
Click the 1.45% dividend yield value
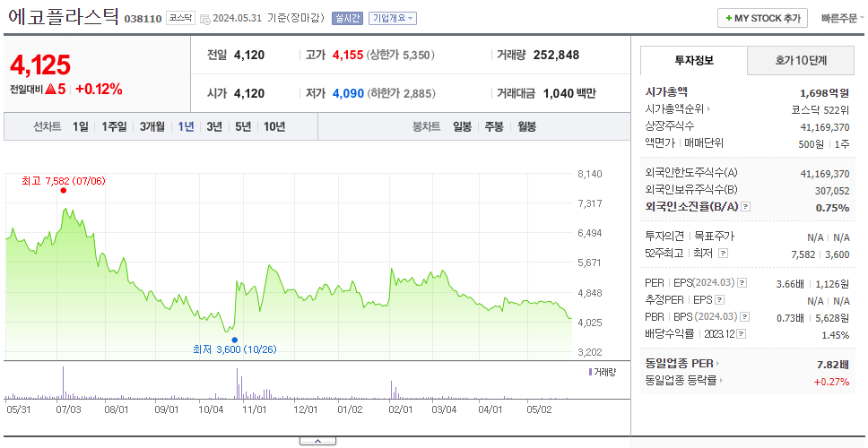836,334
